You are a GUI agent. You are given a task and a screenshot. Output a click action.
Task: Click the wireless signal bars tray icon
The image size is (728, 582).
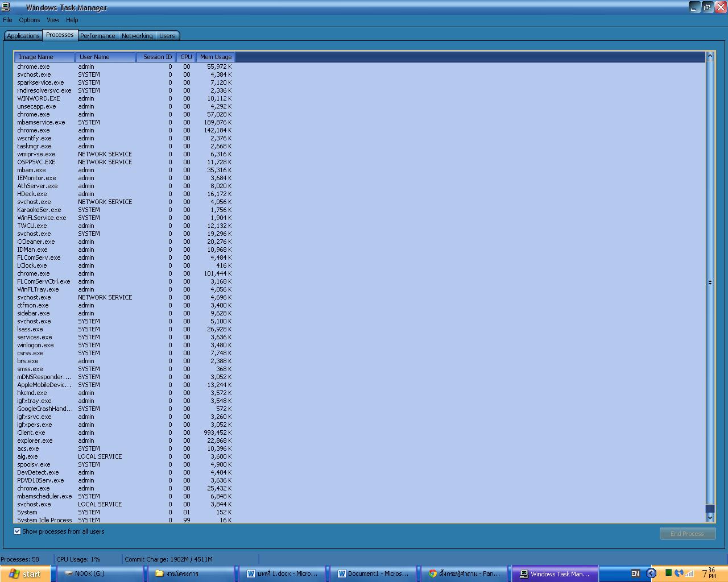click(689, 573)
